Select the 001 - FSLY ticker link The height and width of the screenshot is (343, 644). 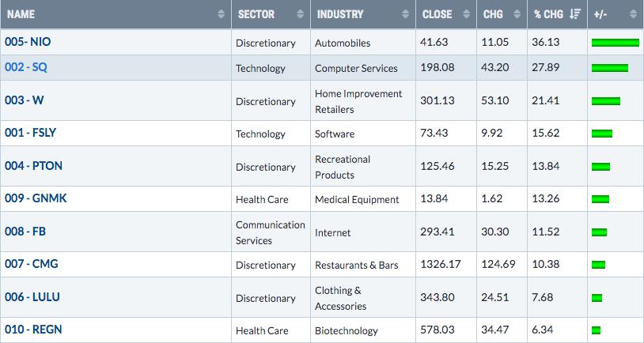30,133
